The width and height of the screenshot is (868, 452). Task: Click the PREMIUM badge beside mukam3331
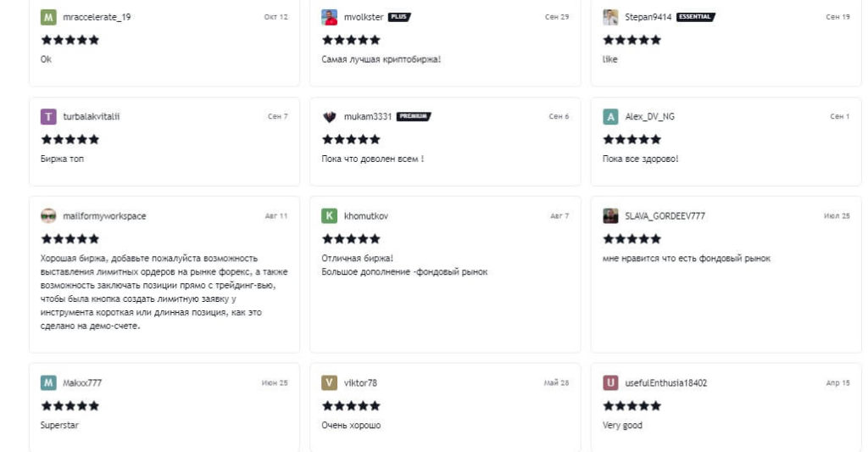click(414, 117)
